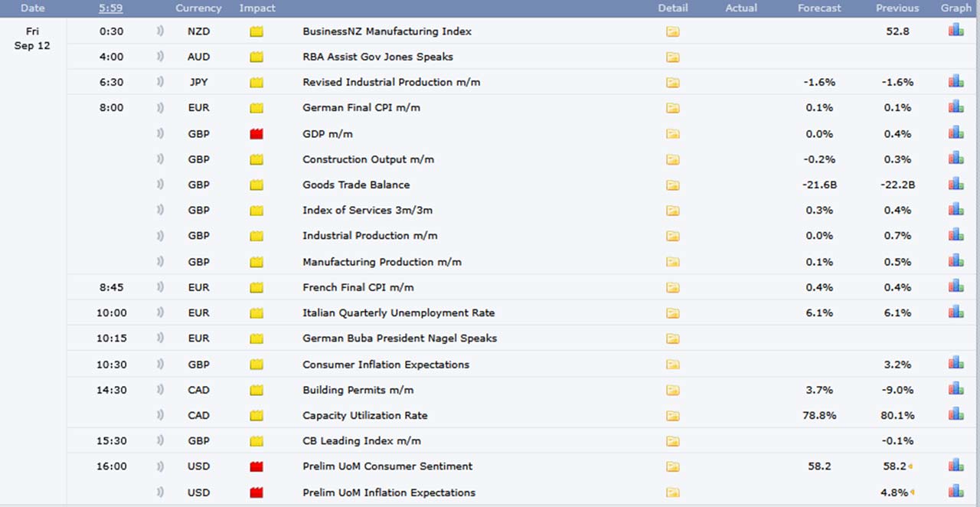
Task: Click the Fri Sep 12 date cell
Action: click(x=32, y=38)
